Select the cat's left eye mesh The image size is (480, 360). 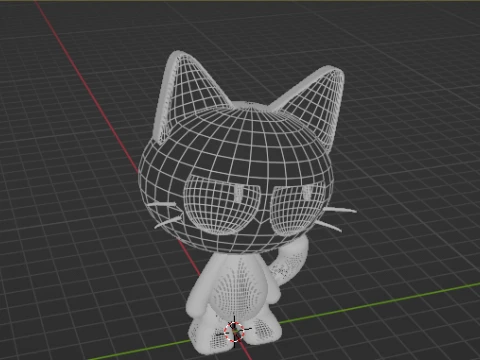(x=222, y=204)
